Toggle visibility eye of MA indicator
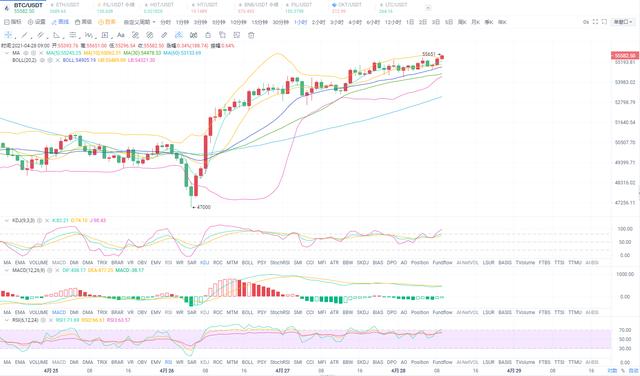The width and height of the screenshot is (640, 376). click(26, 53)
